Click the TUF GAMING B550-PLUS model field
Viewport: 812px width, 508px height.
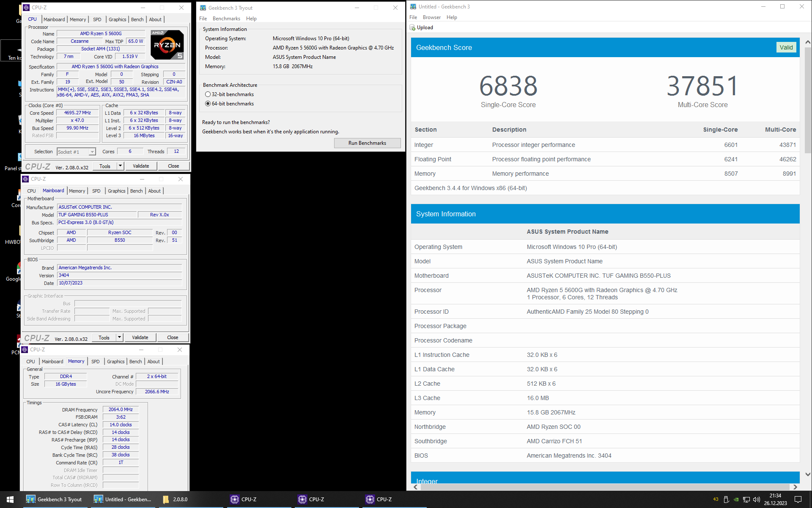point(97,215)
